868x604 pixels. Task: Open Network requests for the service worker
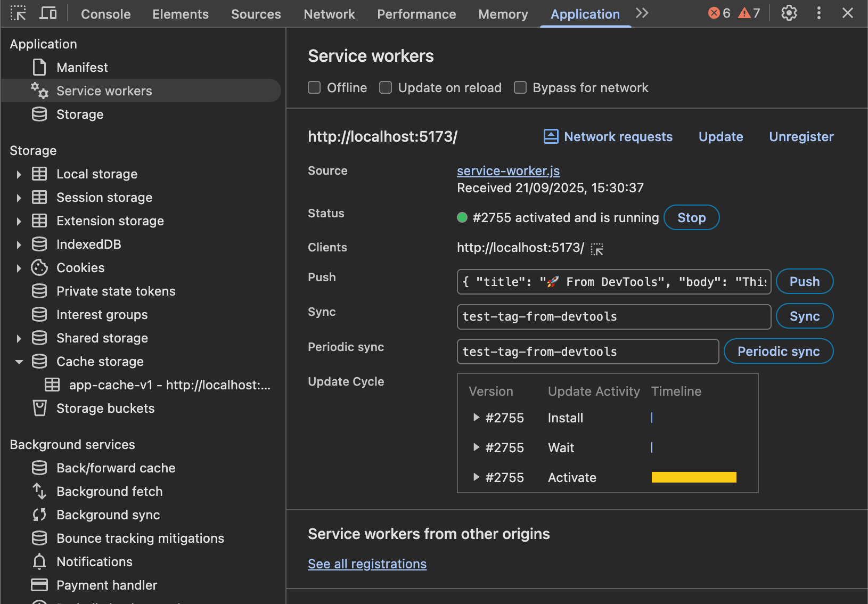(608, 137)
